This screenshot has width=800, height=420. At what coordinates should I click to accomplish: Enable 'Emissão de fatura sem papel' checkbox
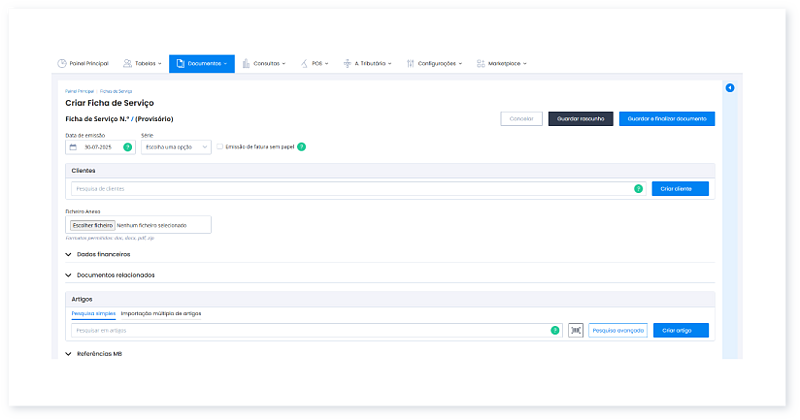pyautogui.click(x=220, y=147)
